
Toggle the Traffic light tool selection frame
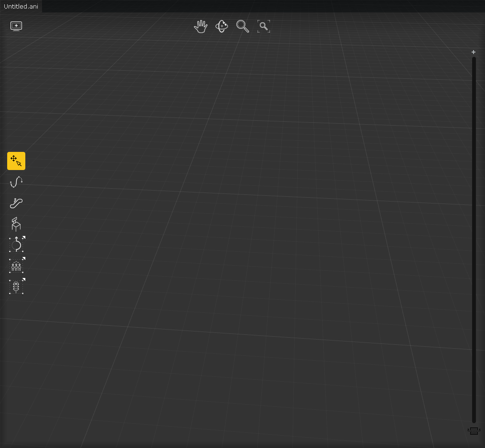[16, 286]
